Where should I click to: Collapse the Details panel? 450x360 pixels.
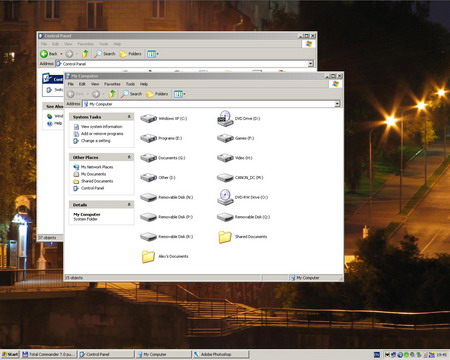[129, 204]
